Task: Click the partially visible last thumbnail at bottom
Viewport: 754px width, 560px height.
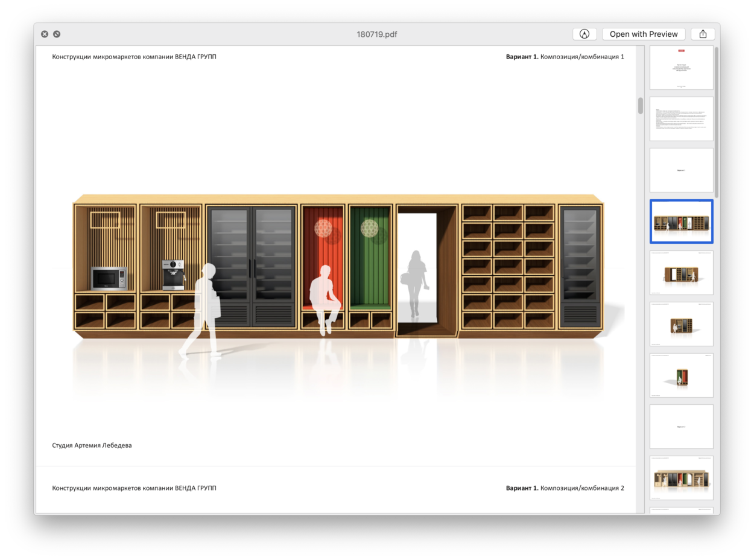Action: click(x=681, y=510)
